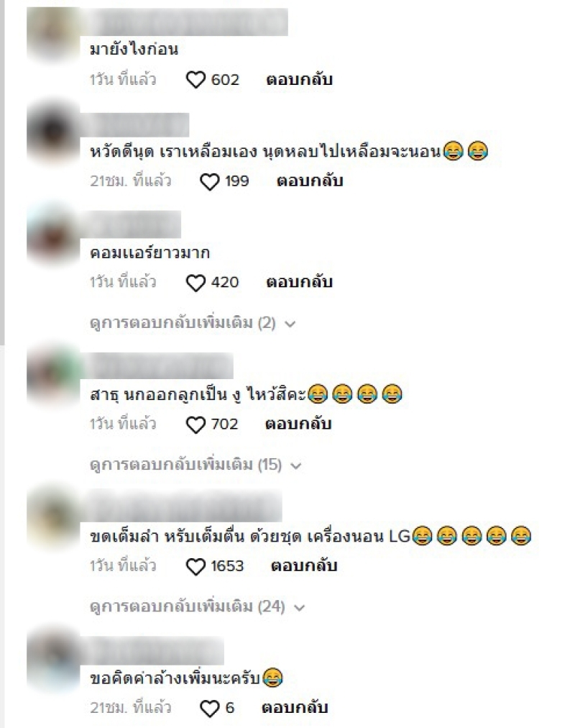Reply to the มายังไงก่อน comment

click(299, 80)
